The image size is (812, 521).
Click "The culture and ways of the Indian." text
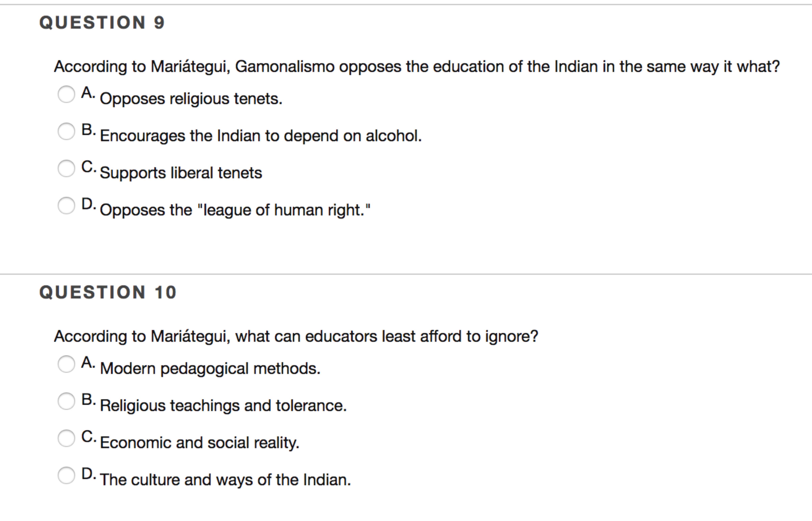click(x=225, y=480)
